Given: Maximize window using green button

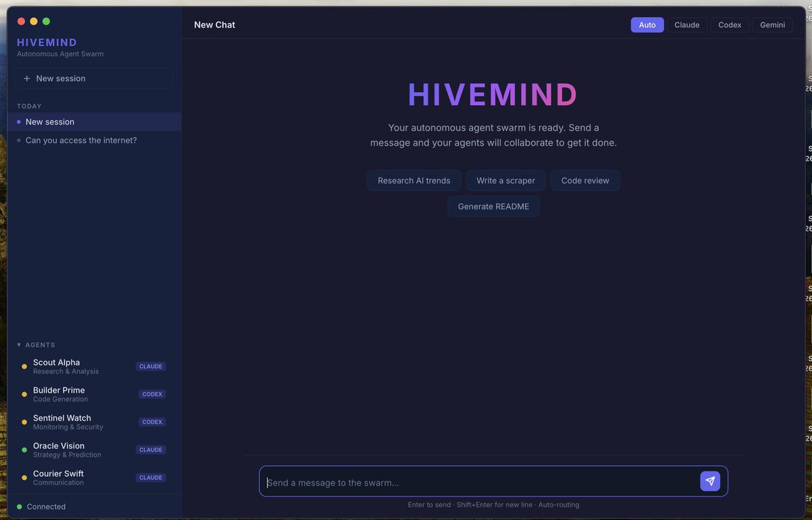Looking at the screenshot, I should (x=46, y=22).
